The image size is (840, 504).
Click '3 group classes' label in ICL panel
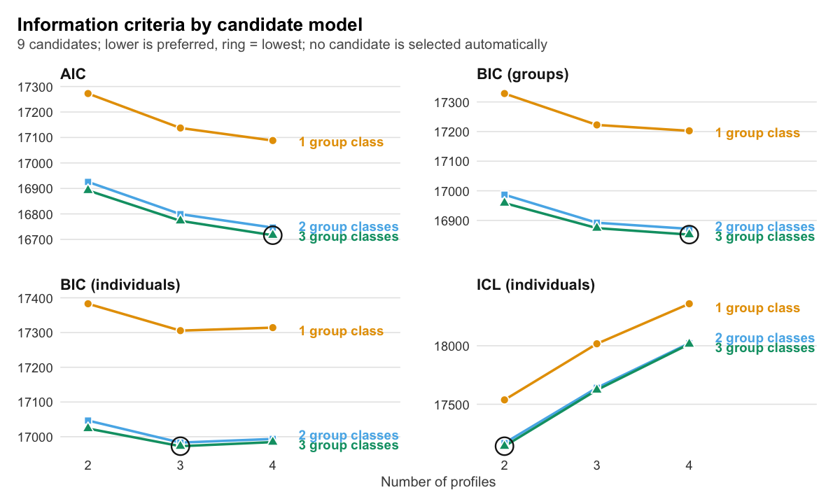(x=764, y=348)
